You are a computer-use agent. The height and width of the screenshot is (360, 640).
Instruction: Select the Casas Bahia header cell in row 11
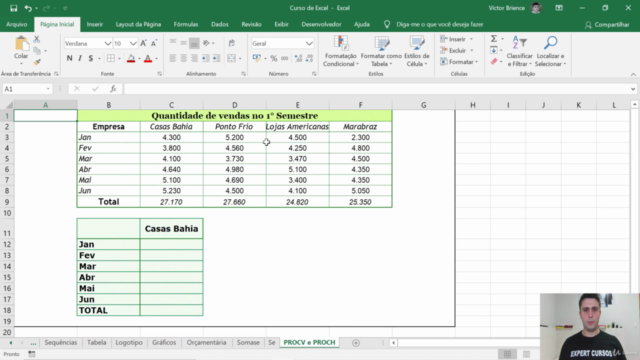(x=171, y=229)
